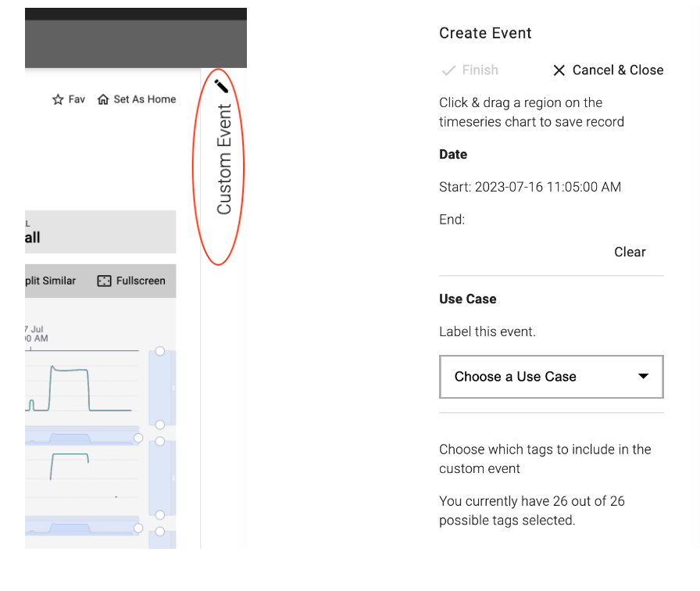The width and height of the screenshot is (700, 591).
Task: Click the top chart's upper vertical range handle
Action: pyautogui.click(x=160, y=352)
